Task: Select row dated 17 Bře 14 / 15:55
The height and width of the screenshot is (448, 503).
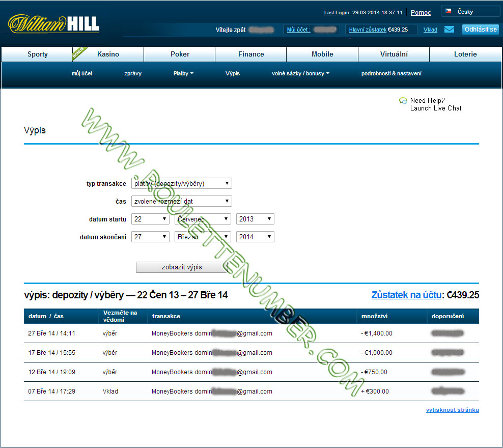Action: click(x=251, y=353)
